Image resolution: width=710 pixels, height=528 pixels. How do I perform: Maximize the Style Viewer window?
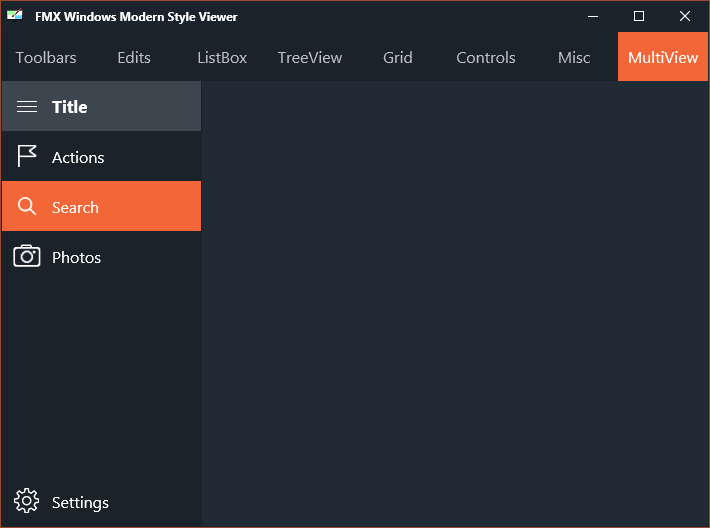click(x=638, y=16)
